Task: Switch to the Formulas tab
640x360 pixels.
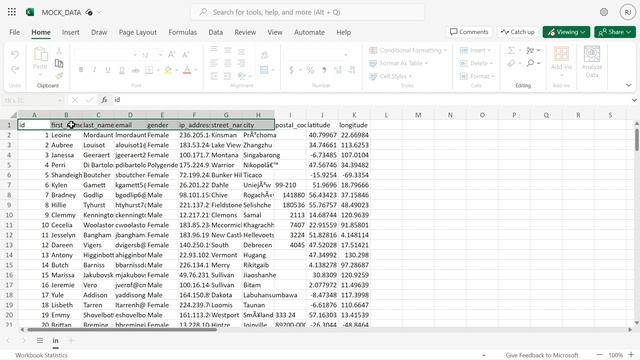Action: (182, 32)
